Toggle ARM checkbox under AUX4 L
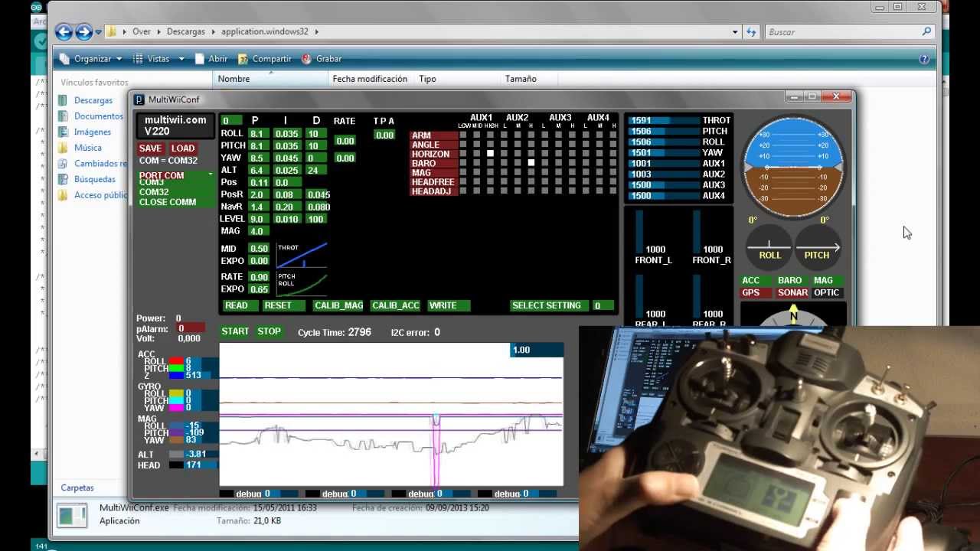This screenshot has width=980, height=551. 586,135
